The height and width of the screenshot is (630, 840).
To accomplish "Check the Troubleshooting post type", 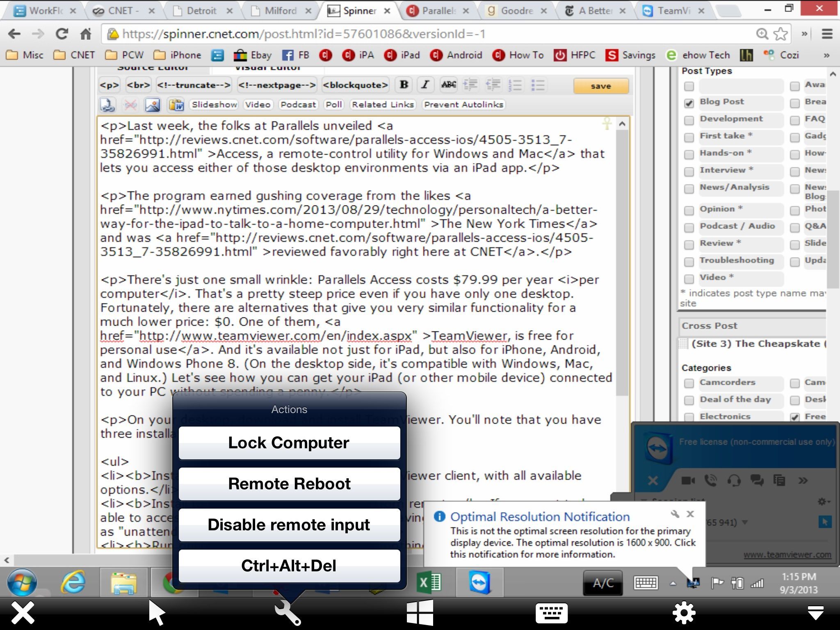I will 689,262.
